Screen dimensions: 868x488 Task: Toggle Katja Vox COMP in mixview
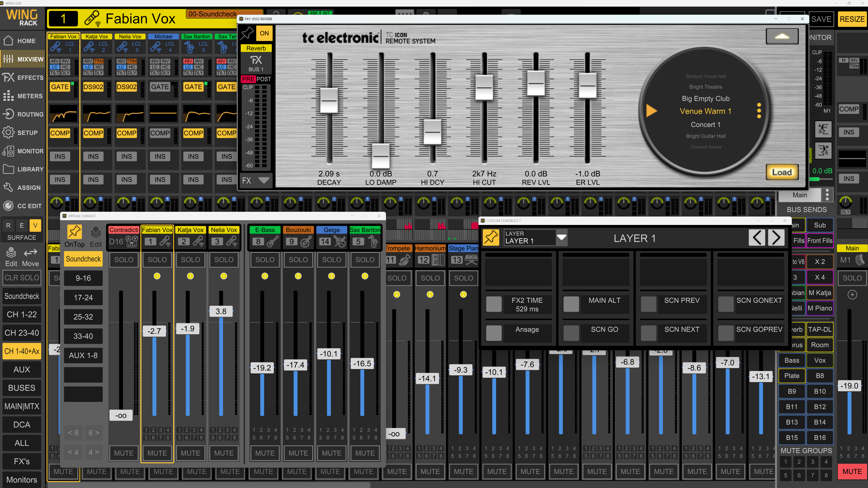click(x=93, y=133)
